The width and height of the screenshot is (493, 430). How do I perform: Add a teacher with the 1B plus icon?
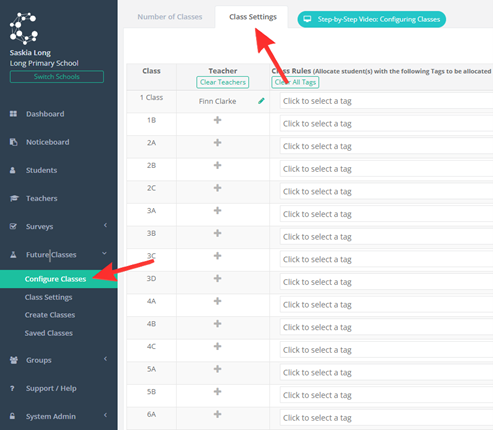pyautogui.click(x=217, y=120)
